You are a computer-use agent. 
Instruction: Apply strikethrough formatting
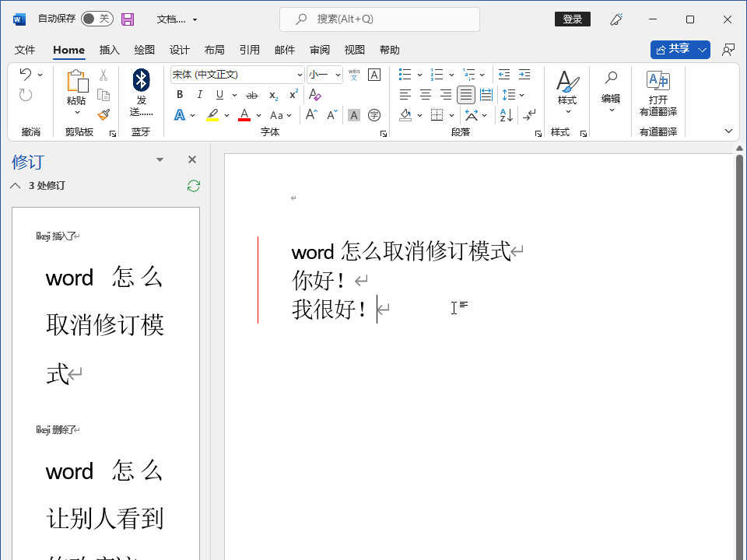[252, 95]
